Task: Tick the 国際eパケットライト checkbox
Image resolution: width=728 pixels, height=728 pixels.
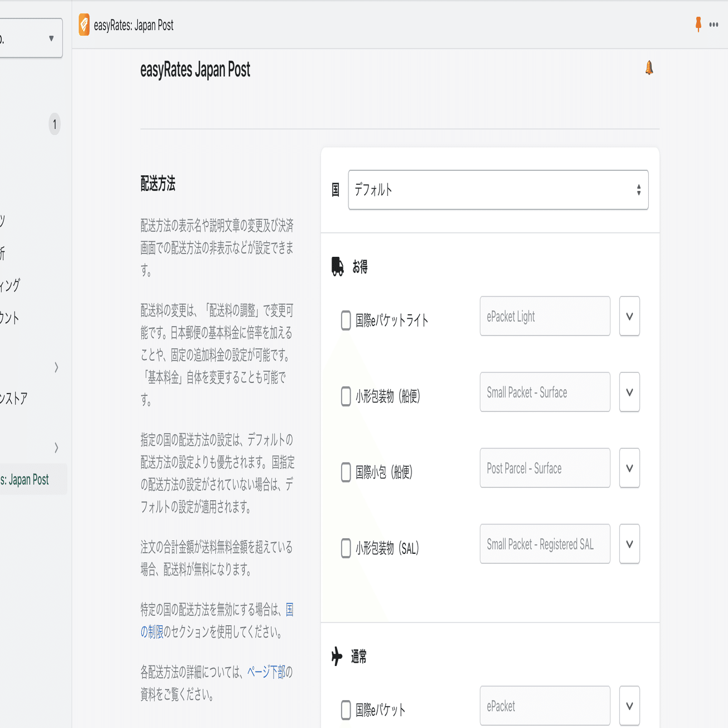Action: pos(346,320)
